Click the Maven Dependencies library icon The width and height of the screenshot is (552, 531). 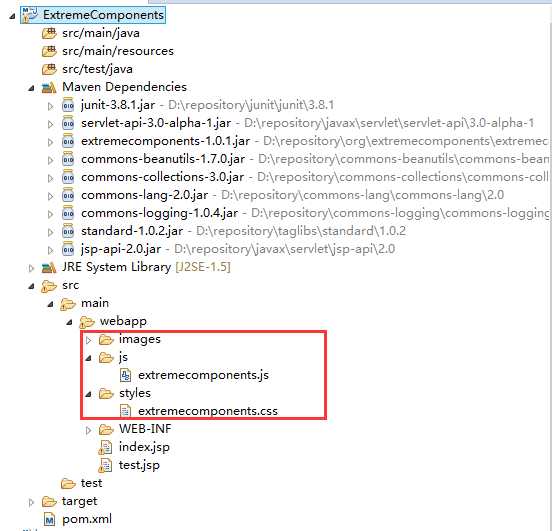pyautogui.click(x=49, y=87)
